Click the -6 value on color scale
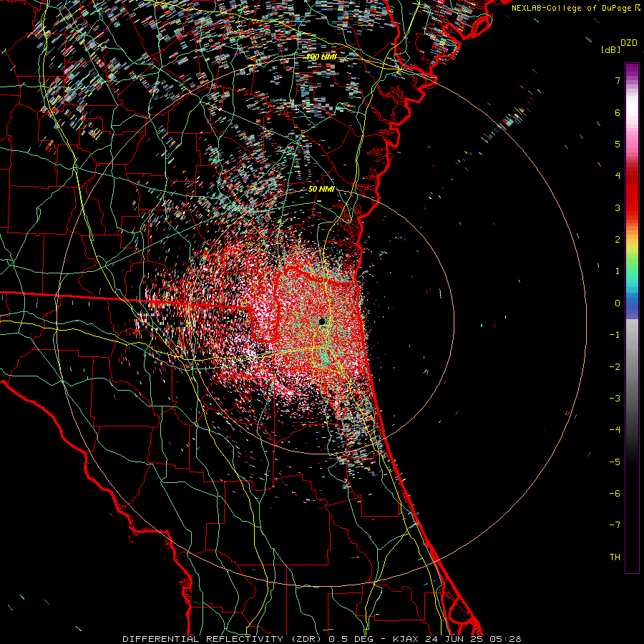The height and width of the screenshot is (644, 644). pos(615,494)
